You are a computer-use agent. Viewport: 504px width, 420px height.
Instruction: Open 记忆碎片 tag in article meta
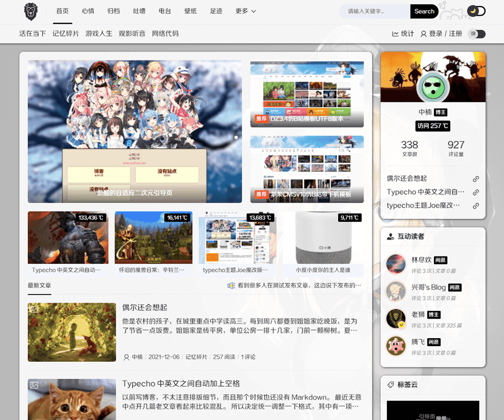pos(196,357)
